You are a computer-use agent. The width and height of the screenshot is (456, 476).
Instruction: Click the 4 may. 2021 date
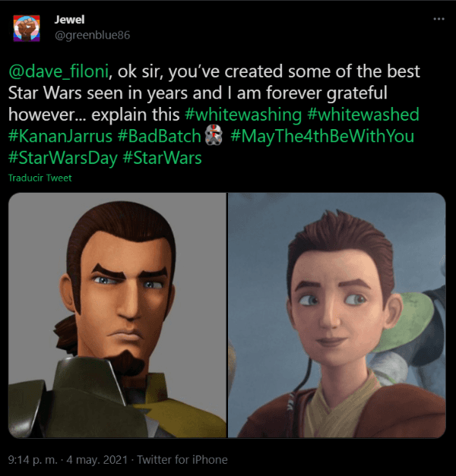(x=97, y=459)
